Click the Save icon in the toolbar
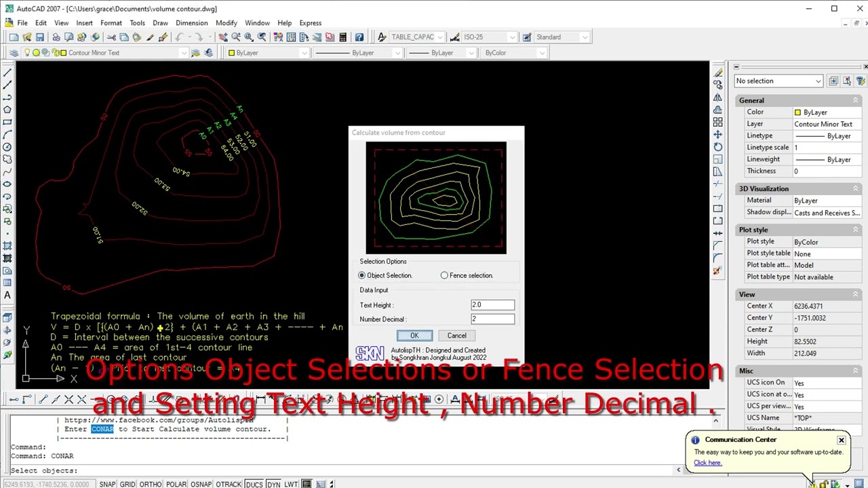Screen dimensions: 868x488 40,37
